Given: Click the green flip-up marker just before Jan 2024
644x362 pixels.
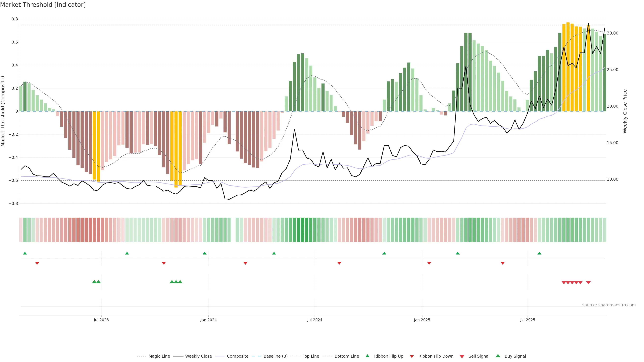Looking at the screenshot, I should click(x=204, y=253).
